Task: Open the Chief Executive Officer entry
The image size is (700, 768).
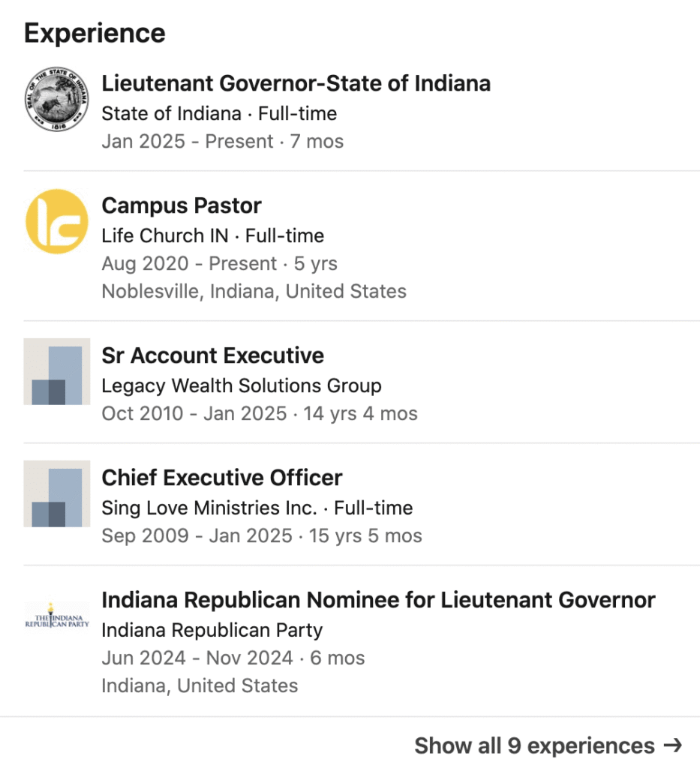Action: (222, 478)
